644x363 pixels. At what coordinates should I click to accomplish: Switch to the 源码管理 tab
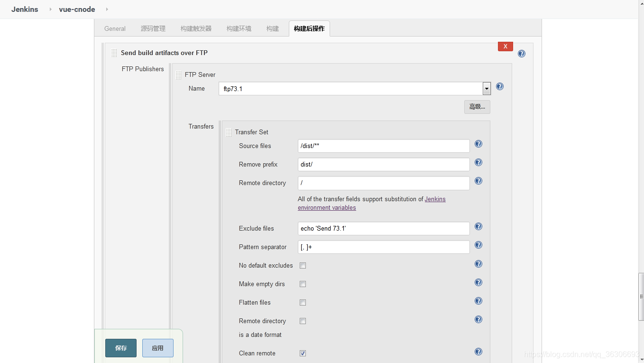click(x=153, y=28)
